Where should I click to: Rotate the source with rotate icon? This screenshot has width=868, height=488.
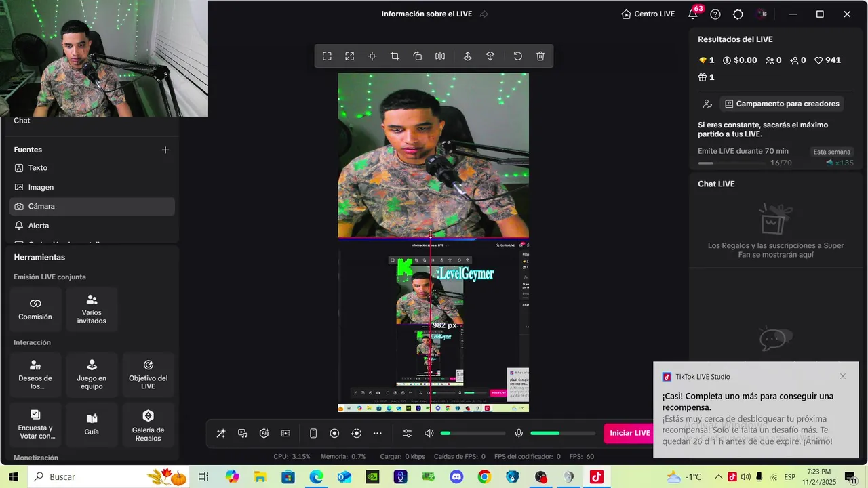pos(418,56)
